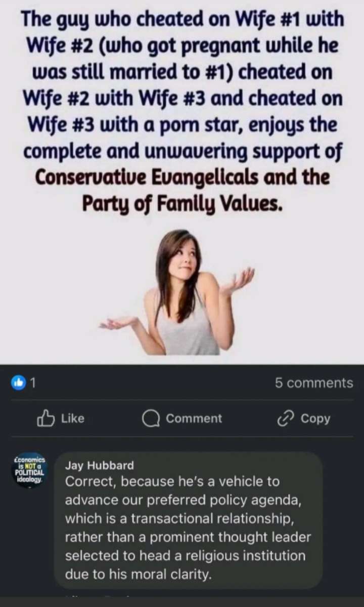Tap the chain-link Copy icon

tap(286, 418)
